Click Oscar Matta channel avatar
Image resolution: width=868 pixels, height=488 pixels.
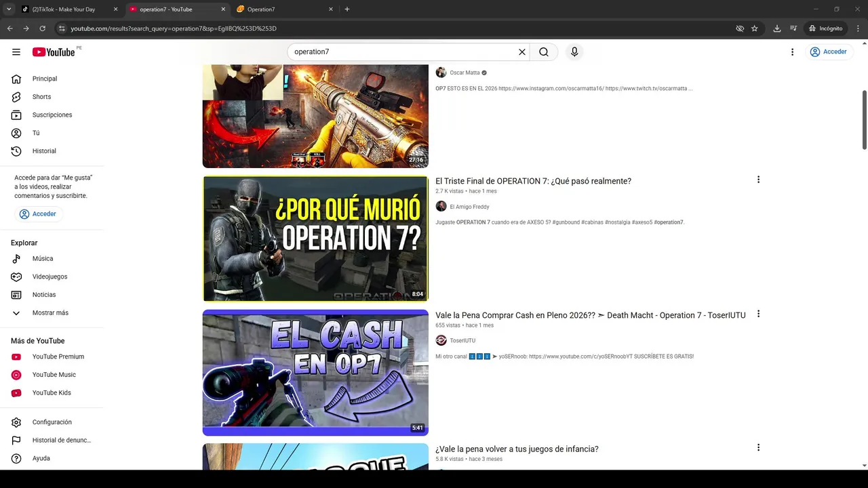pyautogui.click(x=441, y=73)
